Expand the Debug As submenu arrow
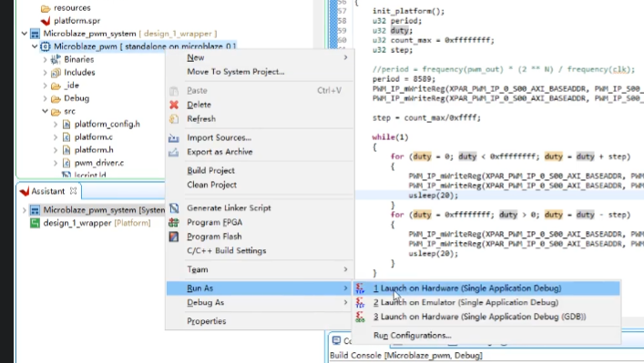This screenshot has height=363, width=644. click(x=345, y=302)
